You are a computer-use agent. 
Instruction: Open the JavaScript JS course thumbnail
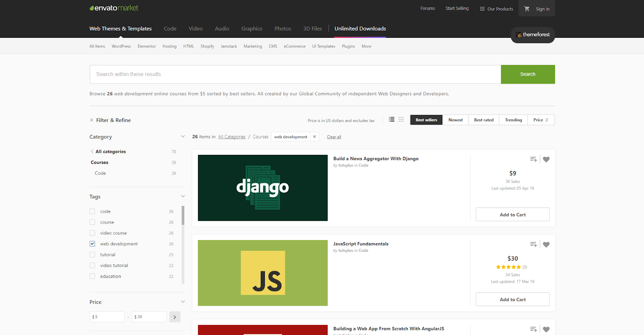[x=263, y=273]
